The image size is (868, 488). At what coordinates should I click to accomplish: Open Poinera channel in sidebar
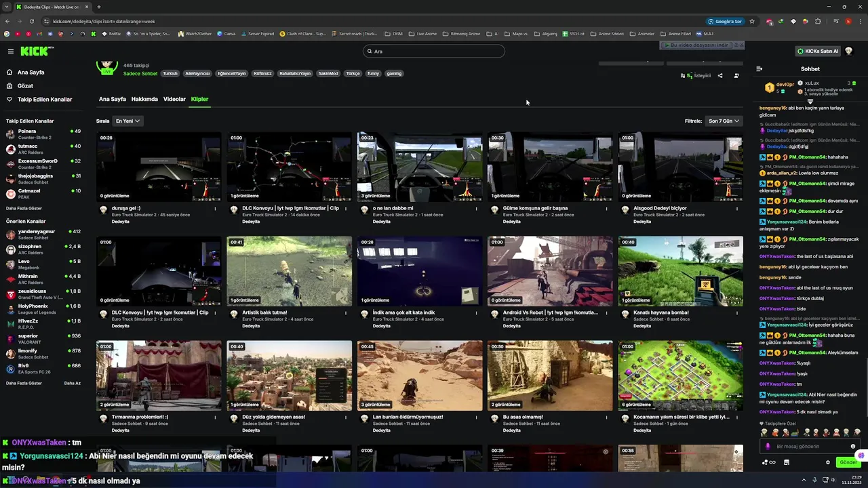point(43,134)
